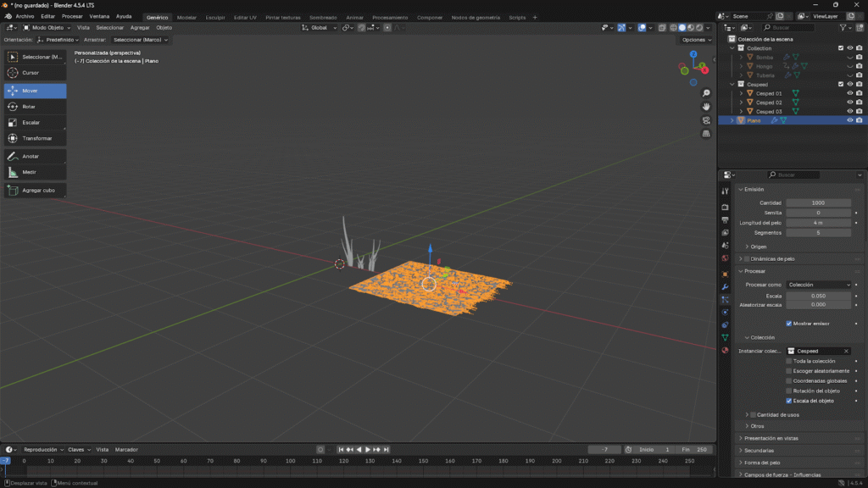Switch to the Esculpir workspace tab
Viewport: 868px width, 488px height.
tap(215, 17)
